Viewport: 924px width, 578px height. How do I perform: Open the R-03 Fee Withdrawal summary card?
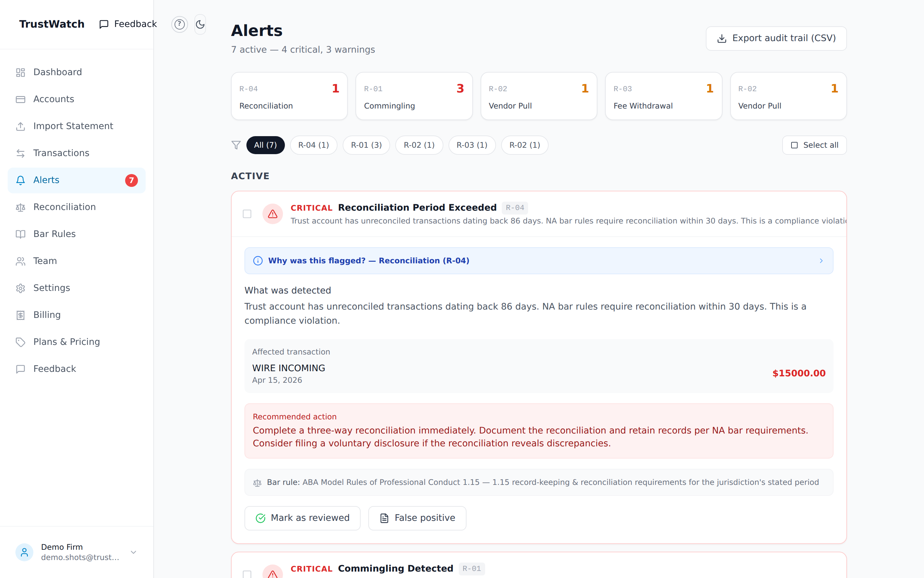coord(663,96)
